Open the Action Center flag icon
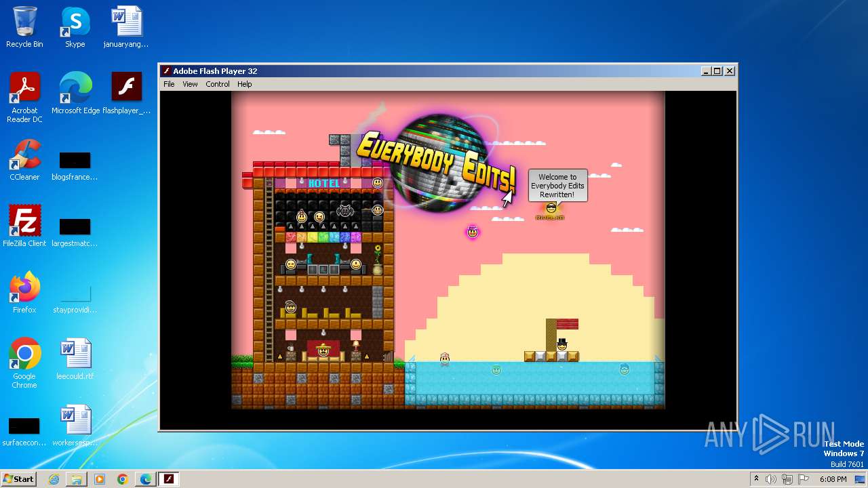The image size is (868, 488). (x=803, y=479)
